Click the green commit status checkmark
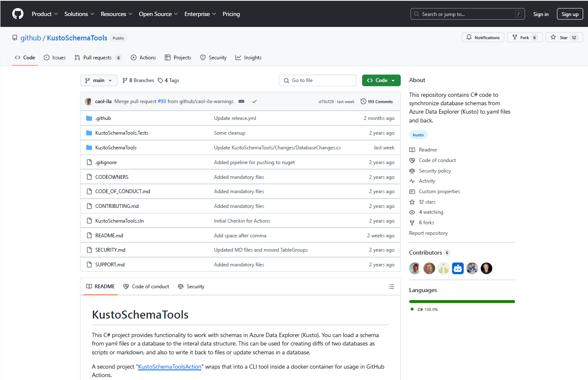The image size is (588, 380). point(254,101)
